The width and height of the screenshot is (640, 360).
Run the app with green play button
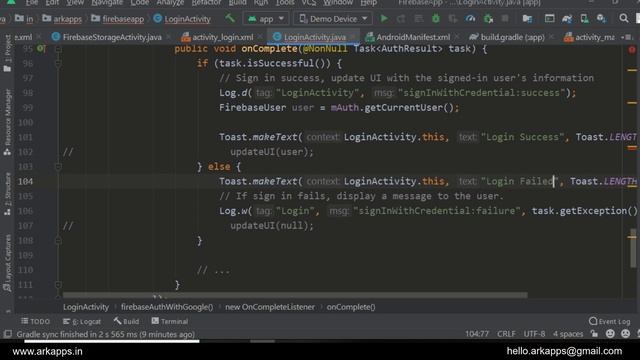click(x=384, y=19)
